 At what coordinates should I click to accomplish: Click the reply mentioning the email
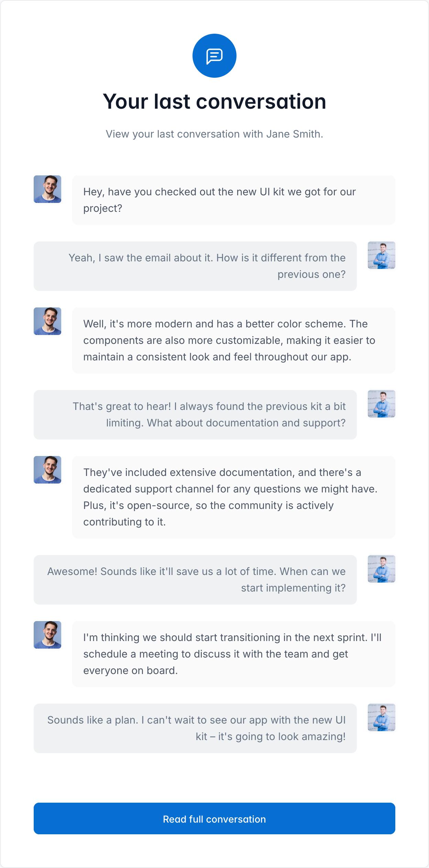pos(195,266)
